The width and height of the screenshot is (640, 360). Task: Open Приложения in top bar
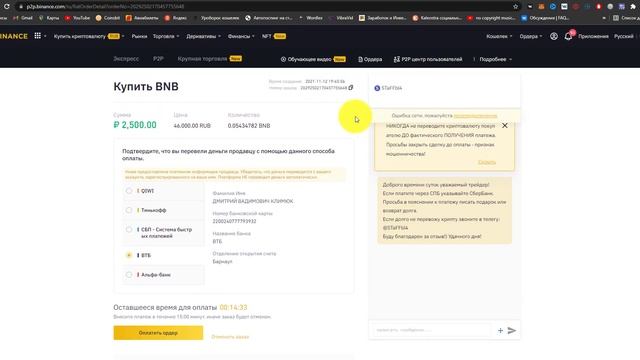click(x=593, y=36)
